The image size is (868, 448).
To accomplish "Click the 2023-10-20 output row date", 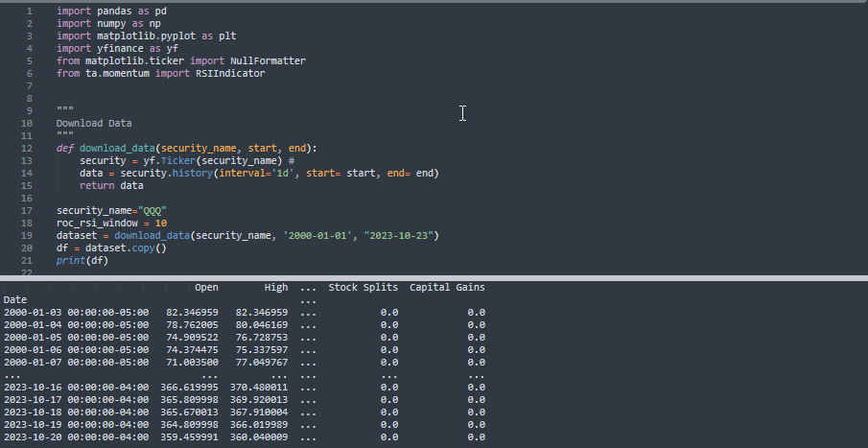I will [34, 437].
